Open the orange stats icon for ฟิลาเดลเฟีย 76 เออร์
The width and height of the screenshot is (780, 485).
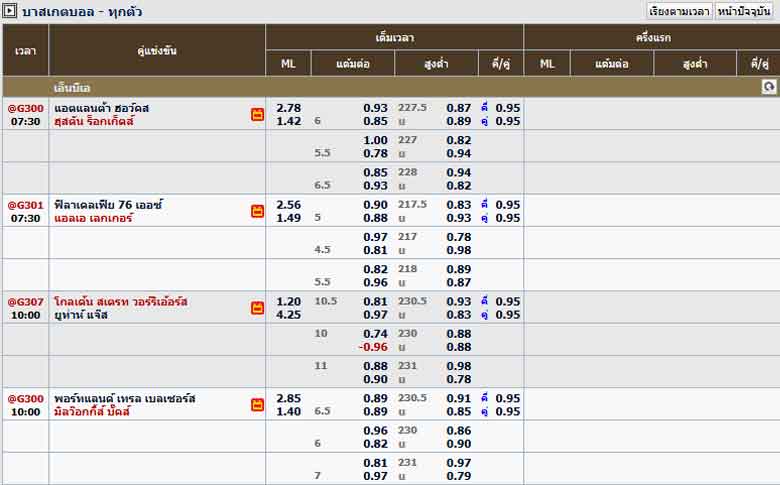tap(257, 211)
